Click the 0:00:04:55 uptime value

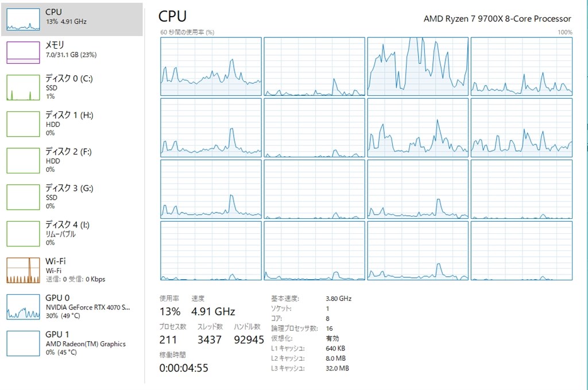[x=184, y=368]
